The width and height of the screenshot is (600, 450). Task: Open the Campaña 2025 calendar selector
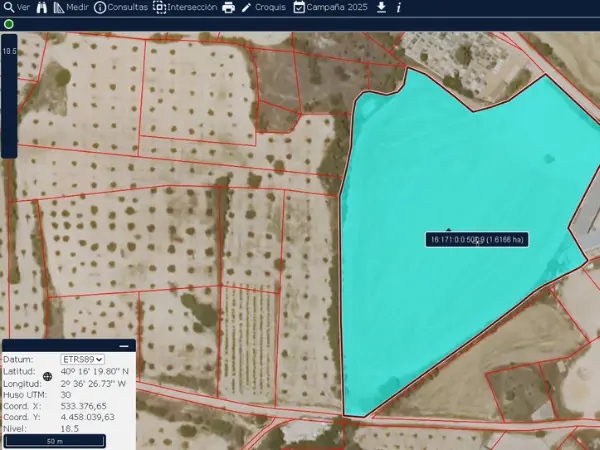pyautogui.click(x=331, y=7)
